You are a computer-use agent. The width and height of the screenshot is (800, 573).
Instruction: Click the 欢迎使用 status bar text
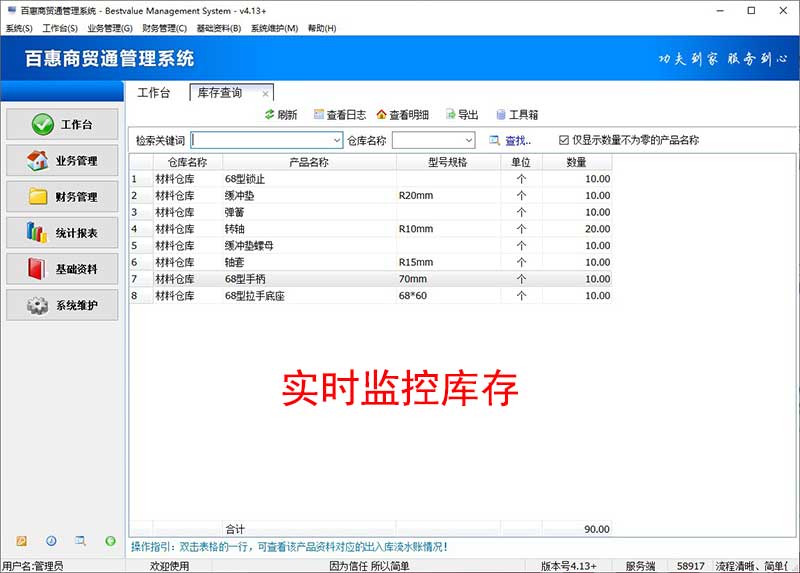[x=169, y=566]
